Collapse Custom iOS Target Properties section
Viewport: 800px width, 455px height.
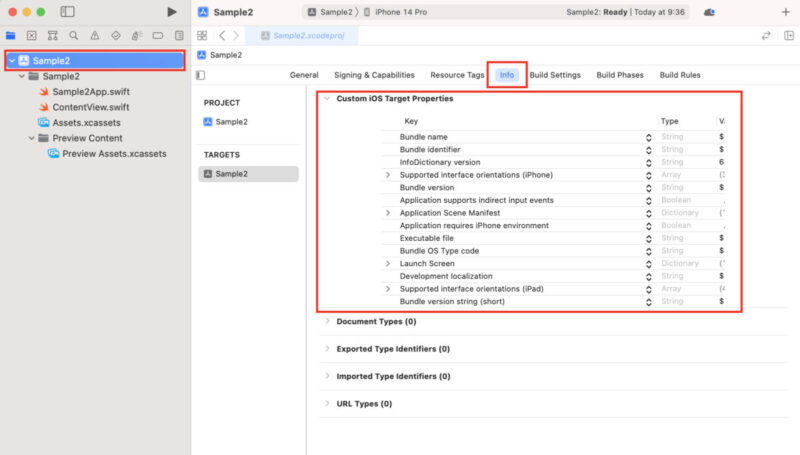327,98
